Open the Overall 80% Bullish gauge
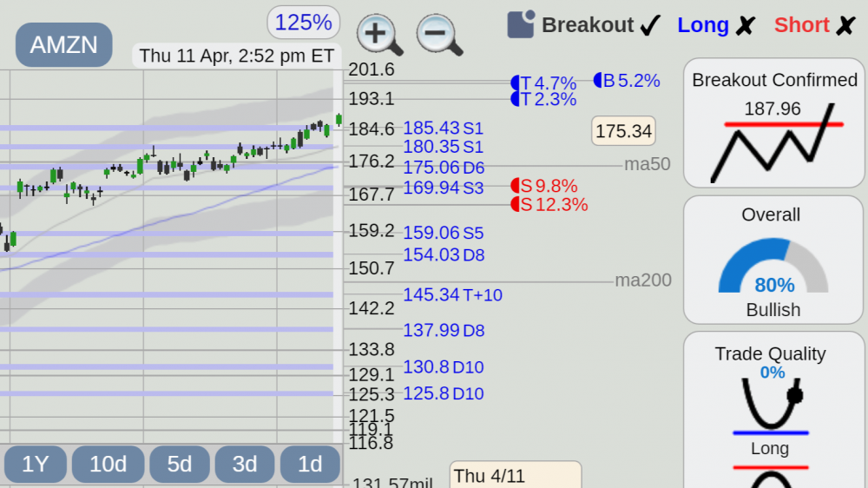 [774, 260]
